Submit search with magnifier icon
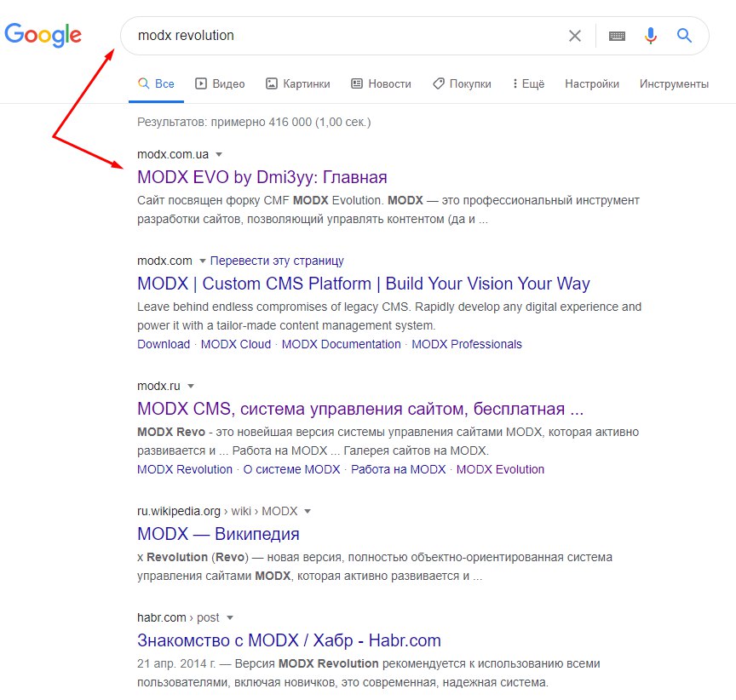The width and height of the screenshot is (736, 700). (x=684, y=35)
